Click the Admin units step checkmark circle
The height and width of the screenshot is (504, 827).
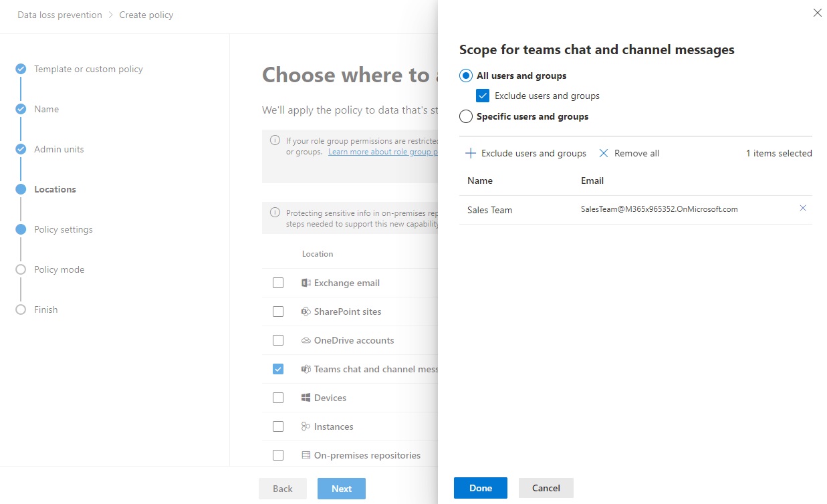pyautogui.click(x=21, y=149)
